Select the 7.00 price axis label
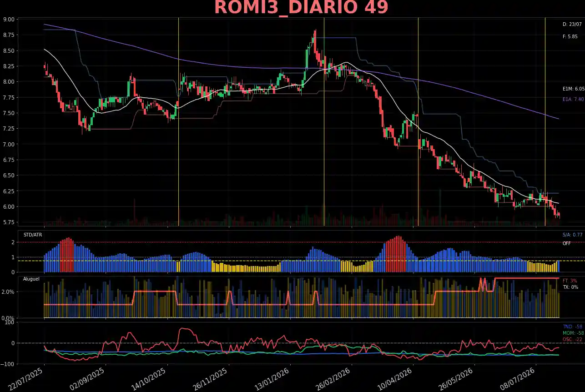Image resolution: width=585 pixels, height=392 pixels. [x=9, y=144]
